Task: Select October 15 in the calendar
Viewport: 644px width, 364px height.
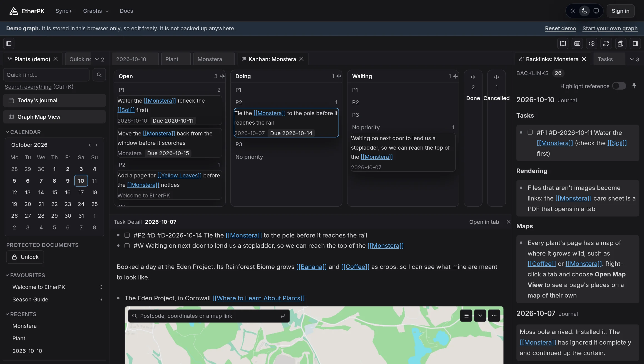Action: [x=54, y=192]
